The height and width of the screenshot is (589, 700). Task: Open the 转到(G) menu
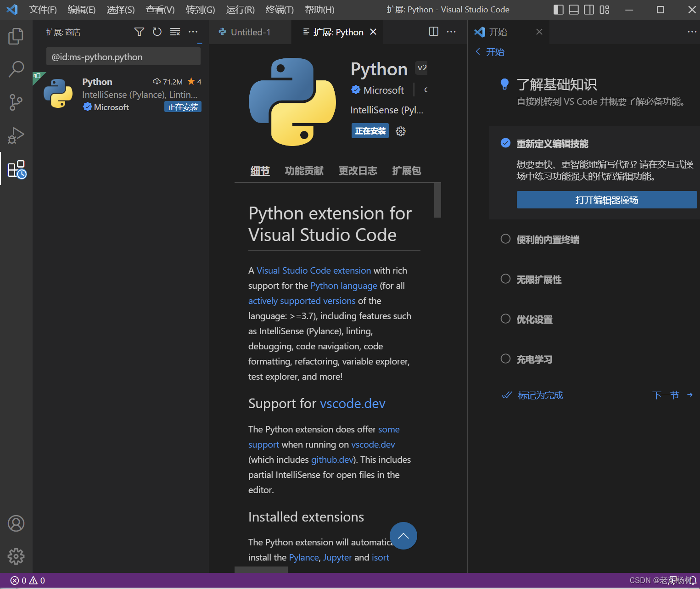(200, 10)
